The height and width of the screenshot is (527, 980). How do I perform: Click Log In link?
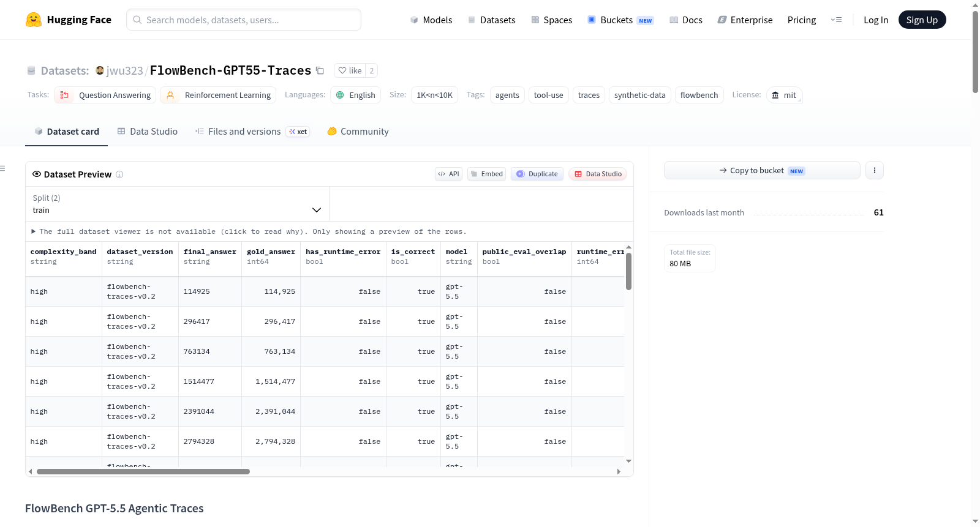pos(876,20)
